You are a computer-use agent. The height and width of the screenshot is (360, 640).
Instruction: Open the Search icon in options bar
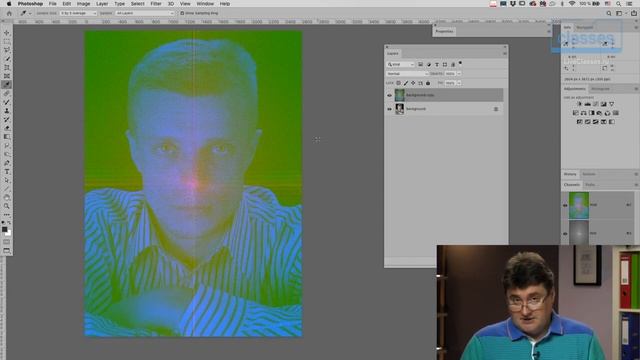tap(609, 13)
